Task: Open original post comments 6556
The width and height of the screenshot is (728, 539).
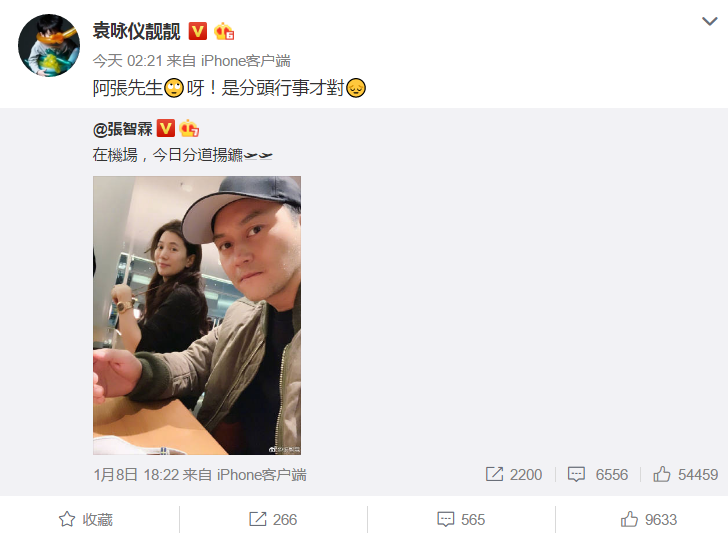Action: point(598,474)
